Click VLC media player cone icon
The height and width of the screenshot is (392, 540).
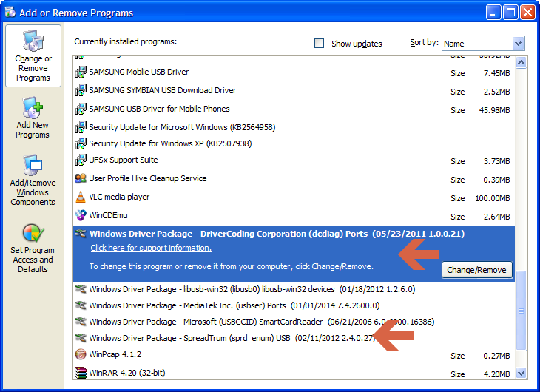81,197
